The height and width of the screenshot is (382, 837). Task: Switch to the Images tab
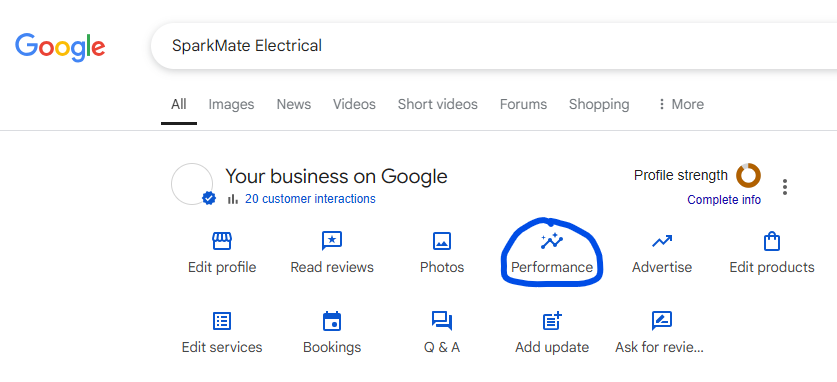(231, 104)
